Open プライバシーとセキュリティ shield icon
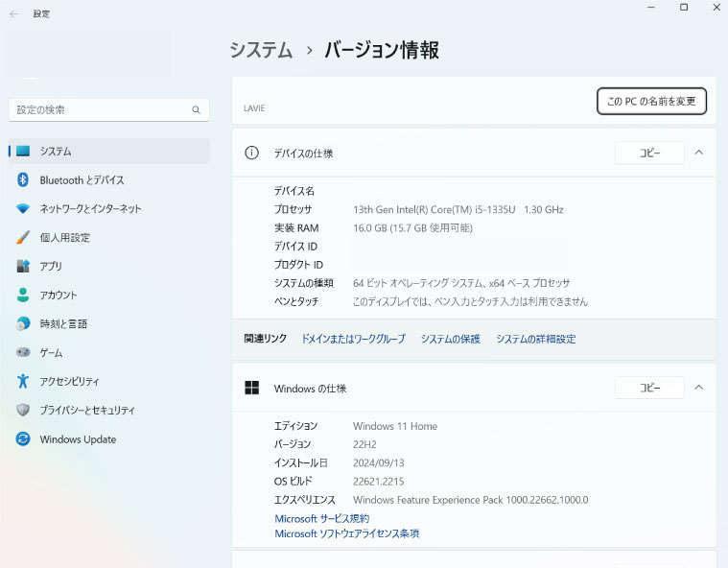This screenshot has height=568, width=728. pyautogui.click(x=23, y=411)
